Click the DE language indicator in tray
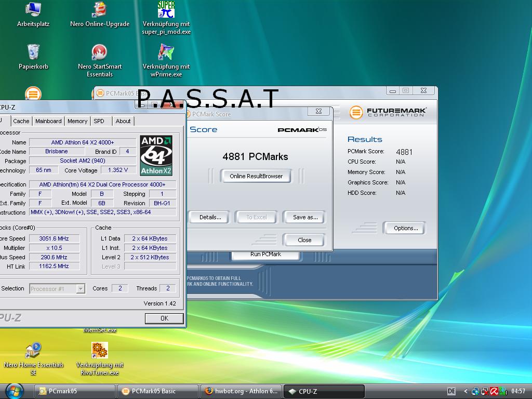 tap(451, 391)
